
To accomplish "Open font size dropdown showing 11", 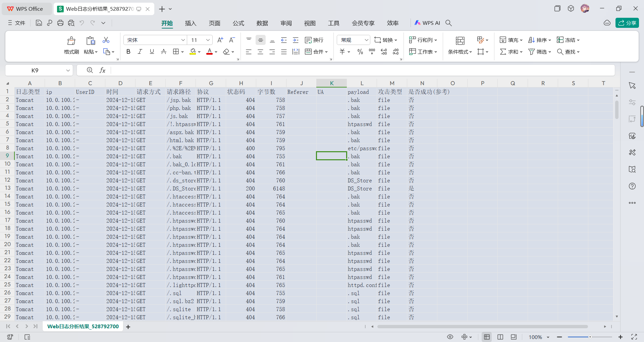I will [208, 40].
